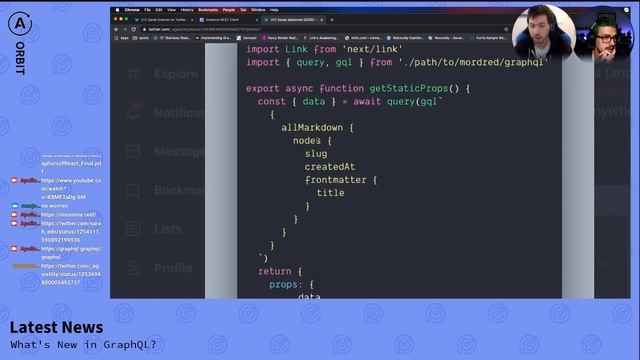Click Lists icon in Twitter sidebar
Screen dimensions: 640x360
coord(133,229)
